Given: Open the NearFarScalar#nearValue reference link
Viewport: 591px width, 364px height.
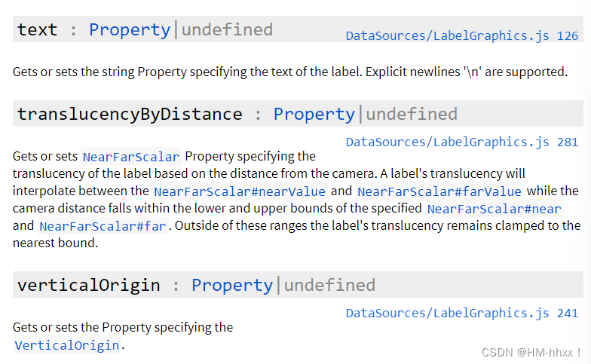Looking at the screenshot, I should coord(240,191).
